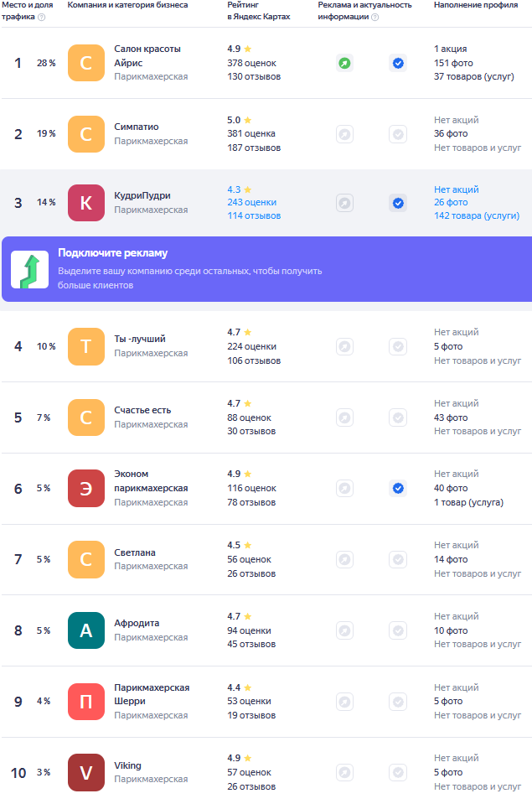
Task: Click the company name Парикмахерская Шерри
Action: coord(152,694)
